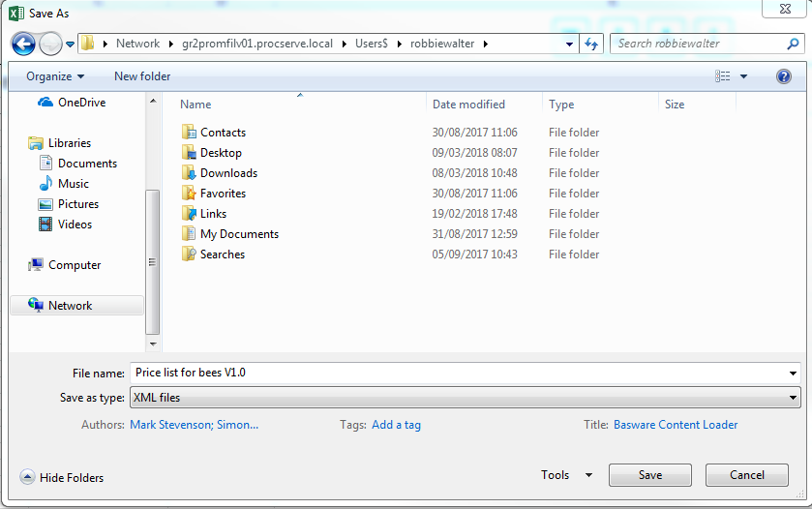The height and width of the screenshot is (509, 812).
Task: Select Network in the navigation pane
Action: [x=76, y=306]
